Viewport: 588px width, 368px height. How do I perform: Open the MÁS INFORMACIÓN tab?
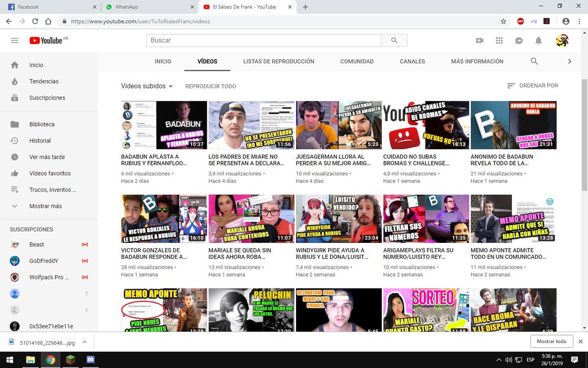coord(477,61)
